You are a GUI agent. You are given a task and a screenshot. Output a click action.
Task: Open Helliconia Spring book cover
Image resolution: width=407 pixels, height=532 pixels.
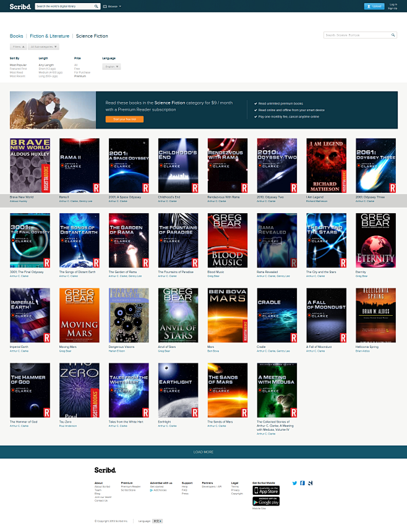click(375, 316)
